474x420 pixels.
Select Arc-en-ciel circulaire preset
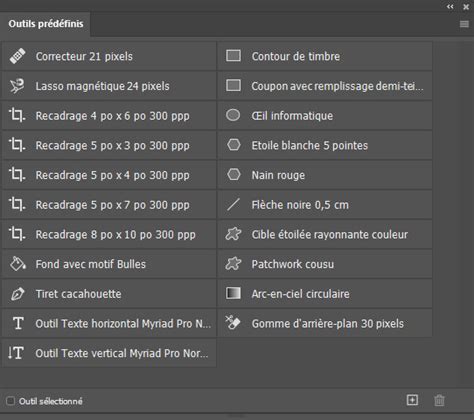pyautogui.click(x=325, y=294)
